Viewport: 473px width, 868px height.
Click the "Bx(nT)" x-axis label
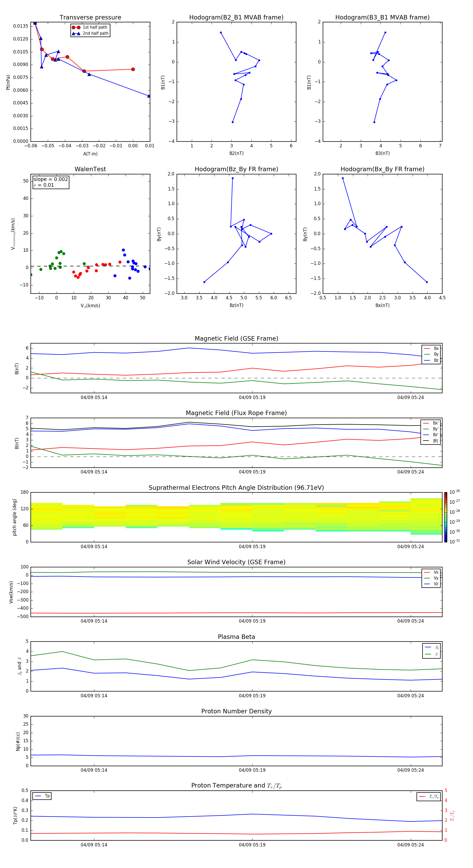click(382, 305)
